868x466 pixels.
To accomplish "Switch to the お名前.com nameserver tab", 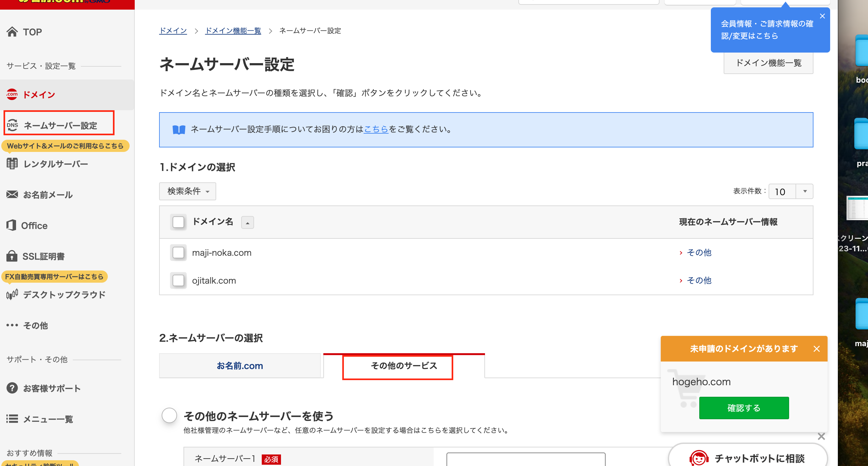I will (240, 366).
